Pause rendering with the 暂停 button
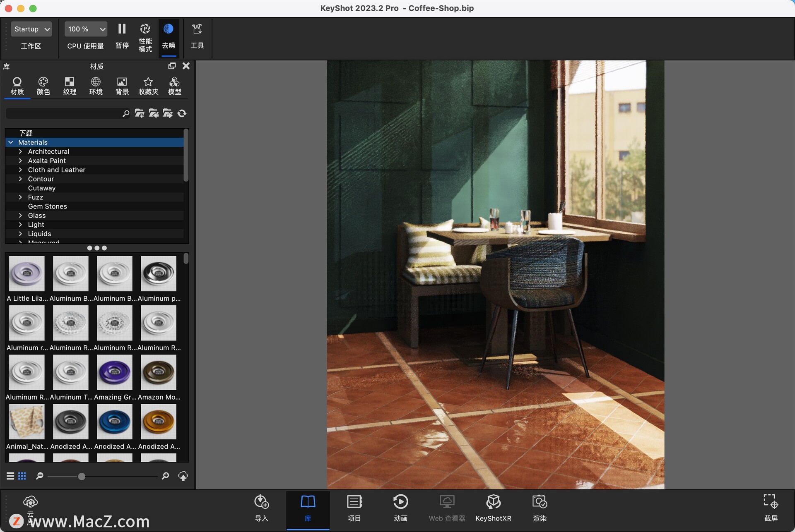Image resolution: width=795 pixels, height=532 pixels. 121,36
